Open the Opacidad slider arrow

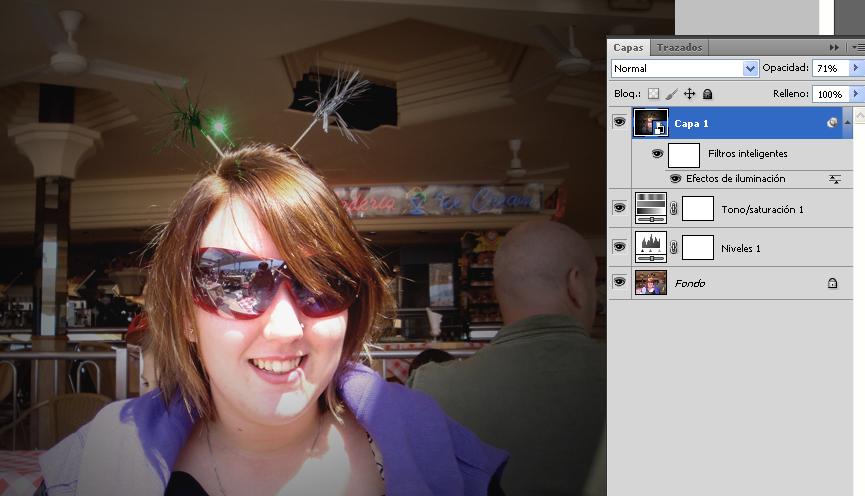(x=855, y=69)
